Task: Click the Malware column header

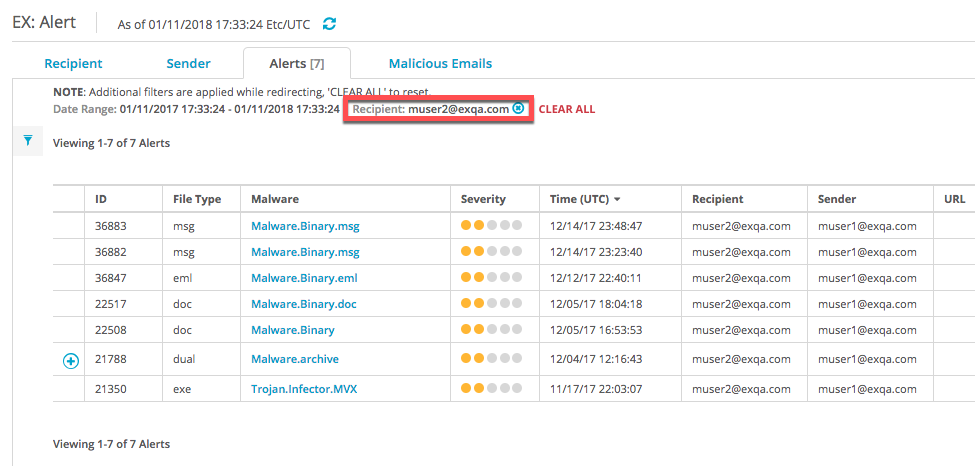Action: (275, 200)
